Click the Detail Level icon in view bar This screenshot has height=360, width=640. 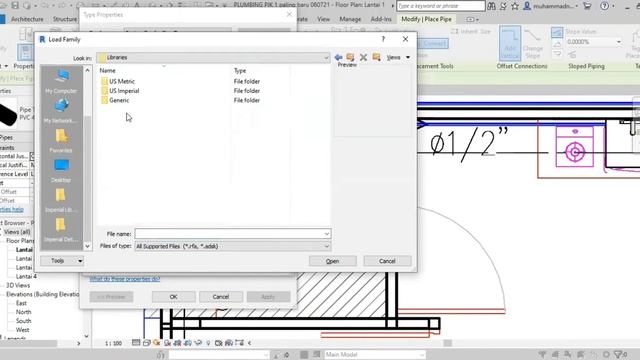[136, 343]
